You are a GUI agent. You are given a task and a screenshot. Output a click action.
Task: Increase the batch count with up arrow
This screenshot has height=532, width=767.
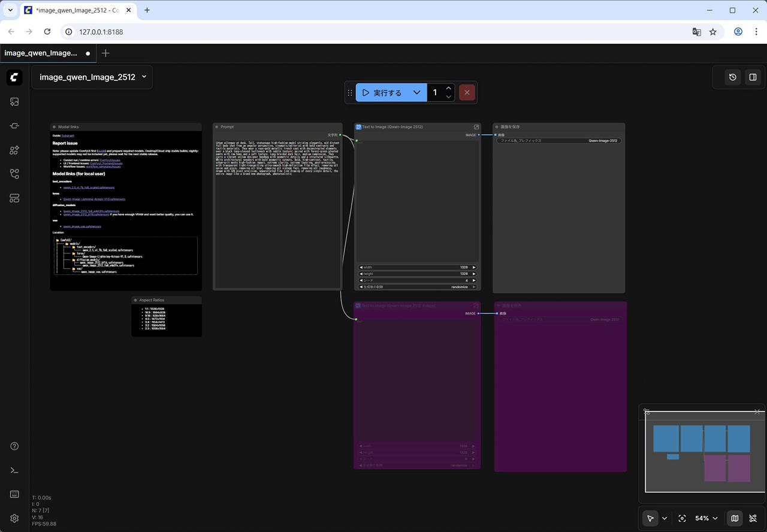click(448, 89)
